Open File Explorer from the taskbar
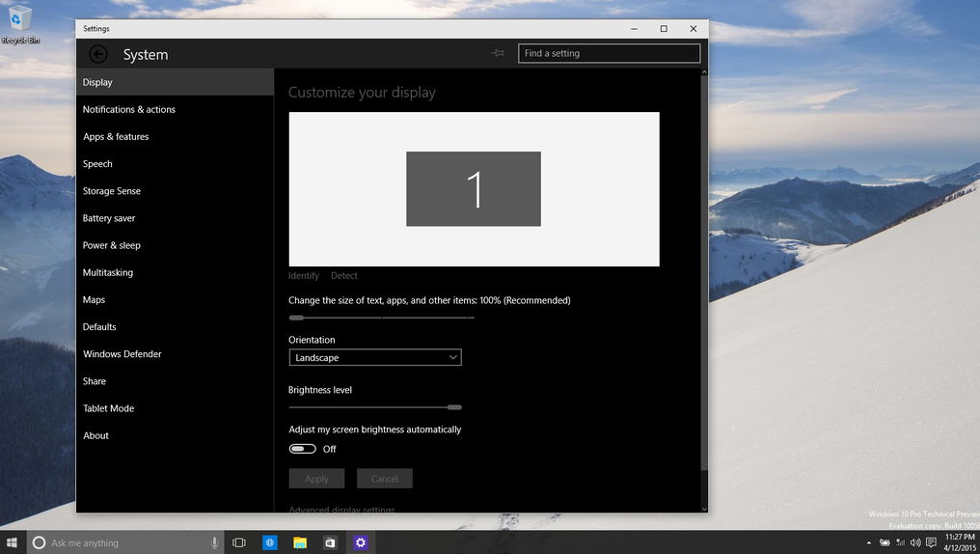The image size is (980, 554). tap(300, 542)
